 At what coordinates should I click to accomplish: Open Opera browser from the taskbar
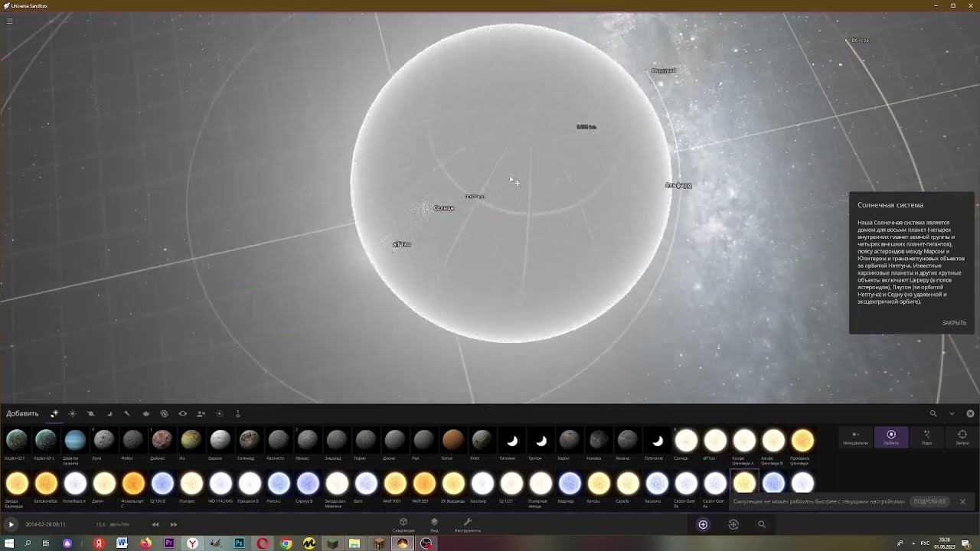point(263,543)
